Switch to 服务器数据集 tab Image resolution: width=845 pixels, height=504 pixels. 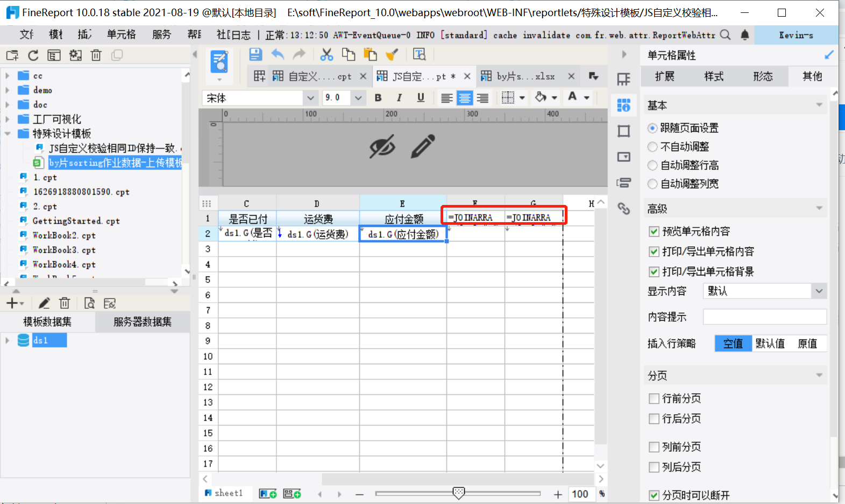coord(143,322)
